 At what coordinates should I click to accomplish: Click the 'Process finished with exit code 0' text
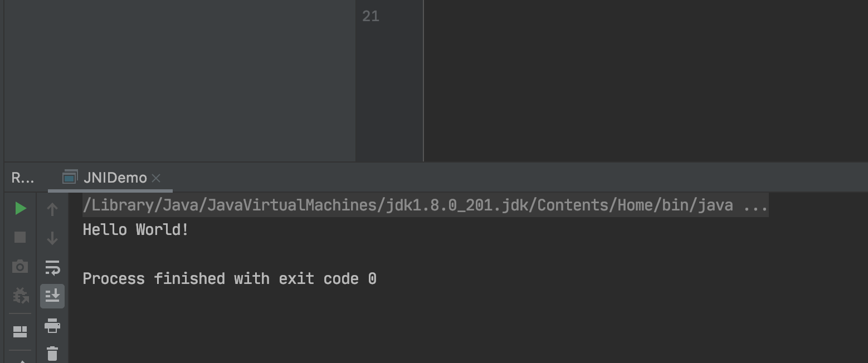pos(228,278)
